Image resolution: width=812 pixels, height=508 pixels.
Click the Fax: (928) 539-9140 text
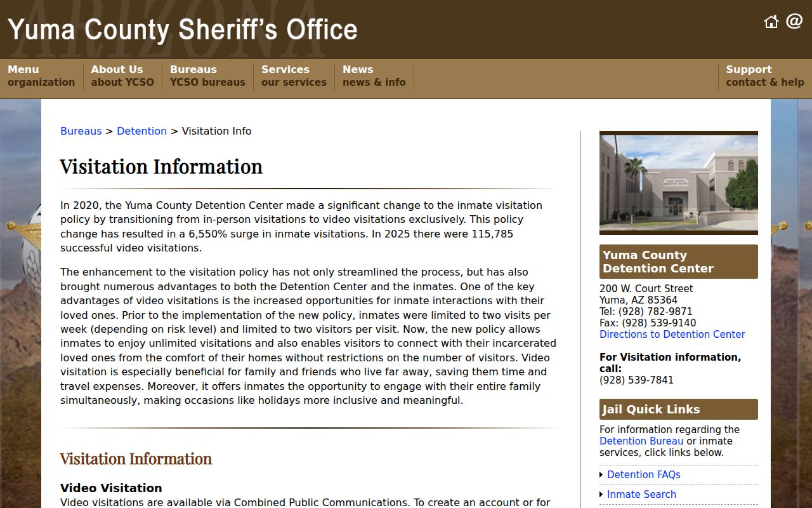point(648,323)
